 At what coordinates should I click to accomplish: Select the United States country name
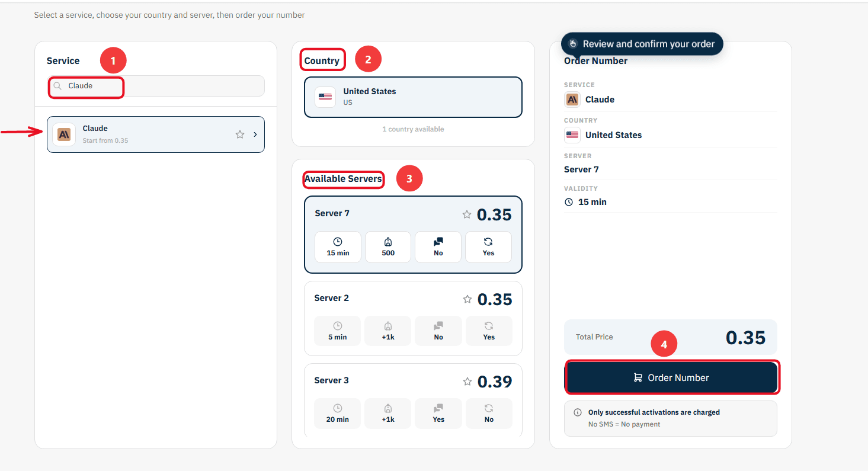[370, 91]
